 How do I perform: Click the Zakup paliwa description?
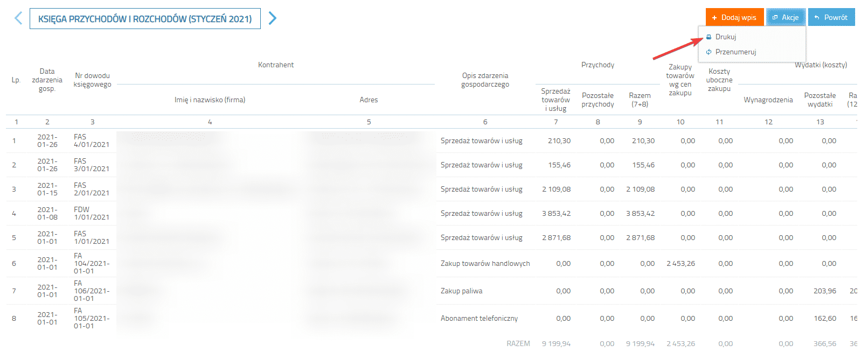pos(462,291)
